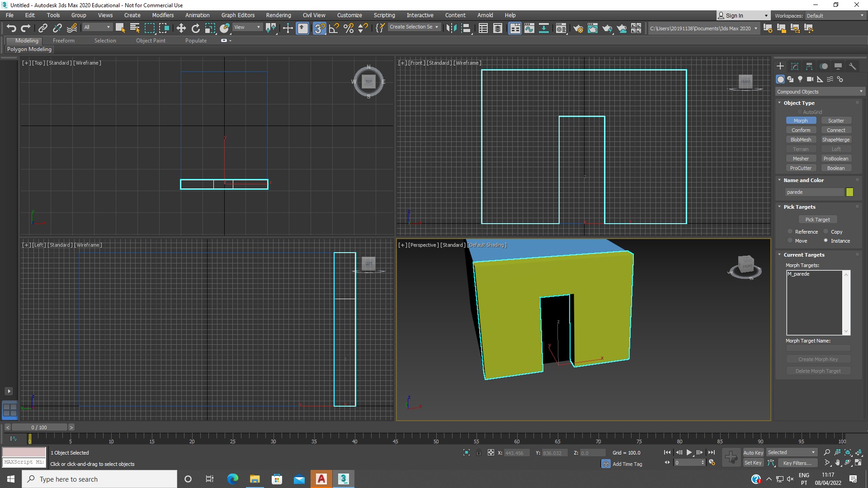Activate the Select and Move tool
The width and height of the screenshot is (868, 488).
click(x=181, y=28)
